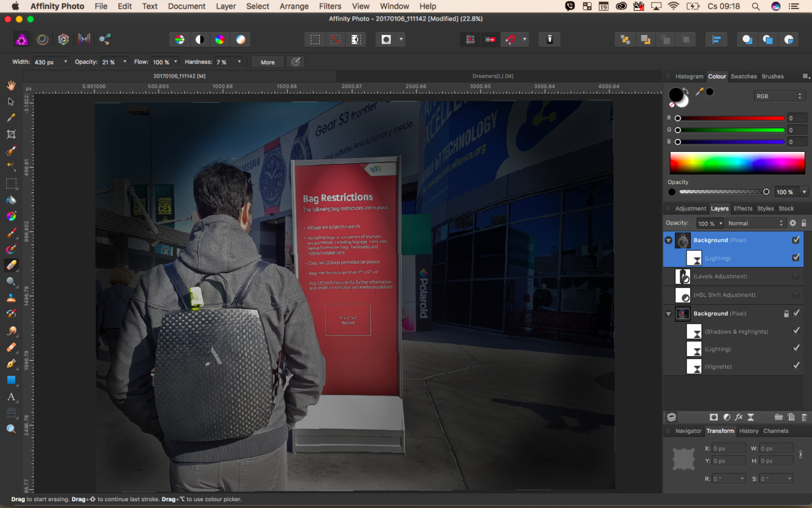Click the Adjustments circle icon in Layers panel
The image size is (812, 508).
coord(726,417)
